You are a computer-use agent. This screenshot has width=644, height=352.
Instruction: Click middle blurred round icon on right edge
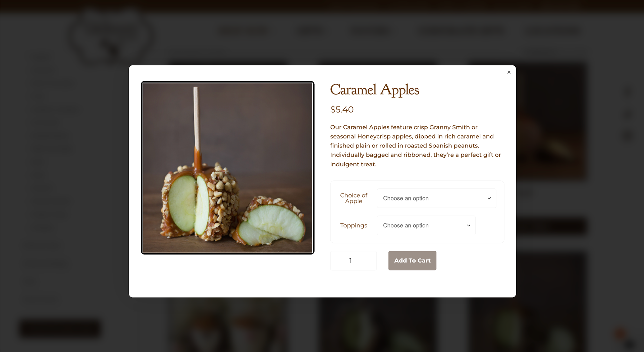tap(628, 114)
